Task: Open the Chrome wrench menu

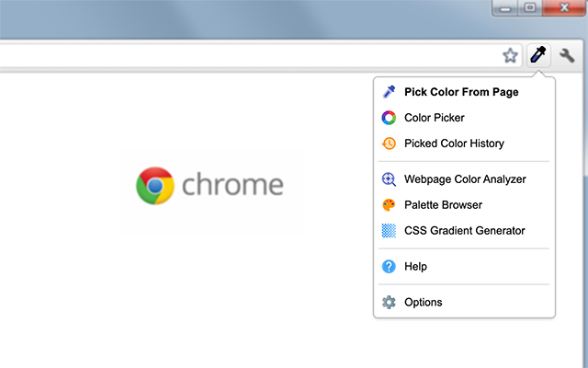Action: pos(567,55)
